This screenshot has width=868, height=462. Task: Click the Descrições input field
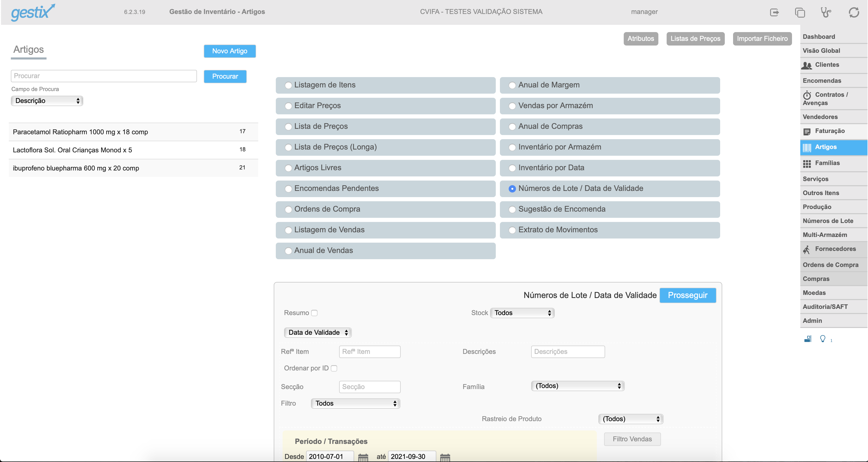click(x=568, y=352)
